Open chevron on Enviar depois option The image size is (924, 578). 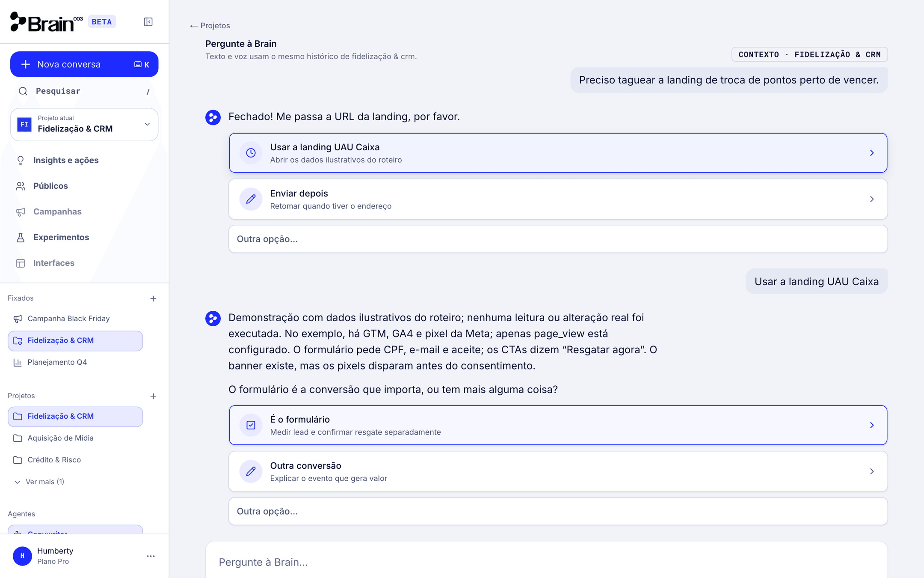[x=871, y=199]
